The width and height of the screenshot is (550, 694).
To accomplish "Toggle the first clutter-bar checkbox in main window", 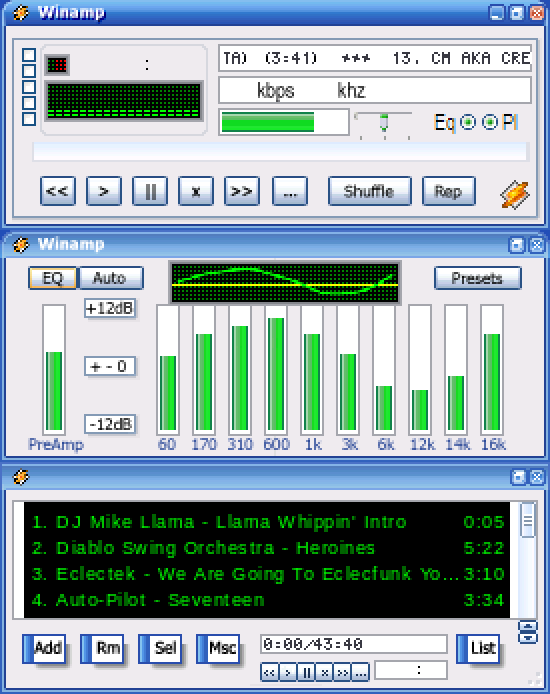I will click(29, 55).
